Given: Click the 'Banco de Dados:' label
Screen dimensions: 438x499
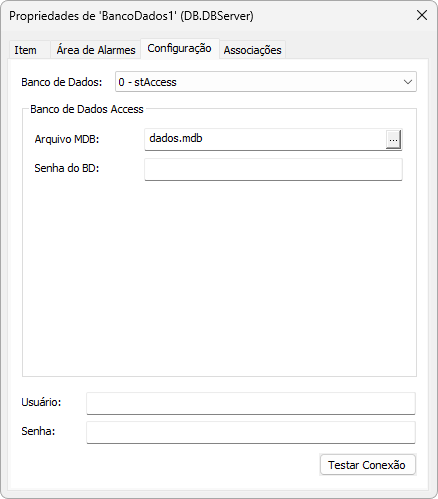Looking at the screenshot, I should pyautogui.click(x=62, y=82).
